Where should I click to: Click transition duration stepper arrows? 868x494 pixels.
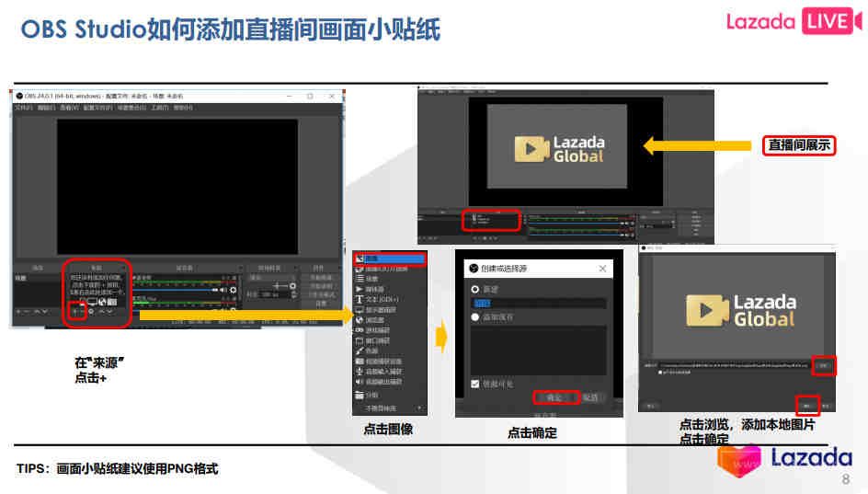pyautogui.click(x=294, y=294)
